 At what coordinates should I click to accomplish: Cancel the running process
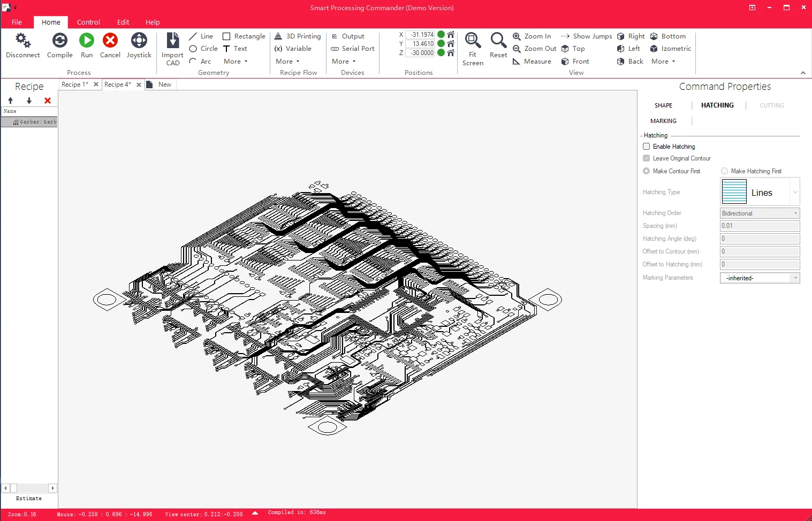point(110,45)
